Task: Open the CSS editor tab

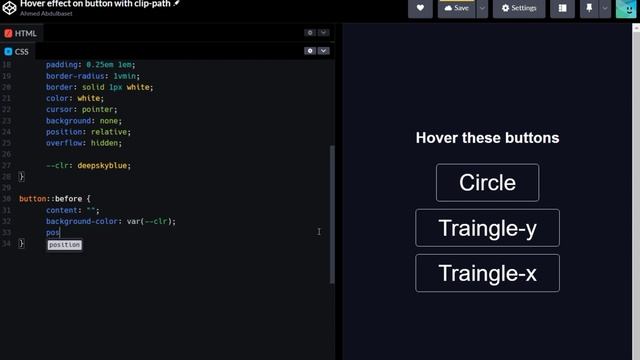Action: coord(17,51)
